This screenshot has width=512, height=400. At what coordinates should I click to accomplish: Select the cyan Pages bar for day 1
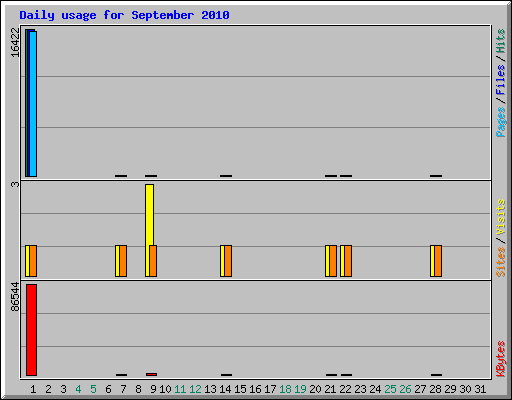(33, 104)
